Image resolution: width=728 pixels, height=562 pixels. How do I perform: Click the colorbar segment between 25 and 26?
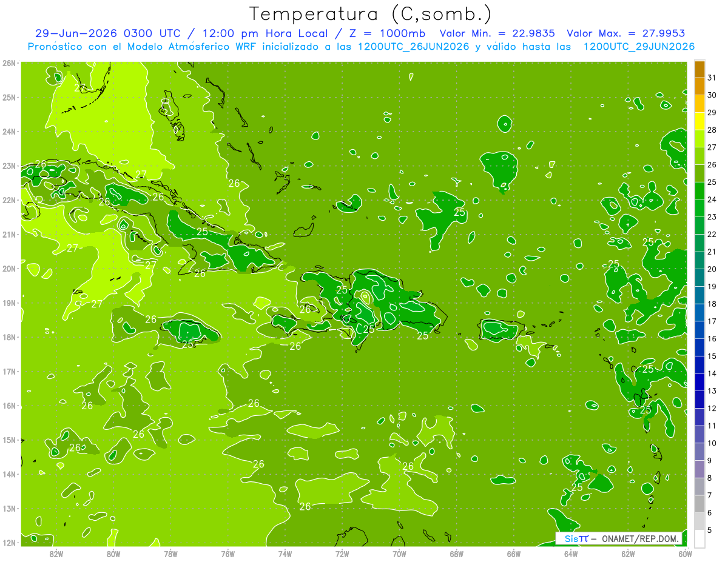[699, 173]
